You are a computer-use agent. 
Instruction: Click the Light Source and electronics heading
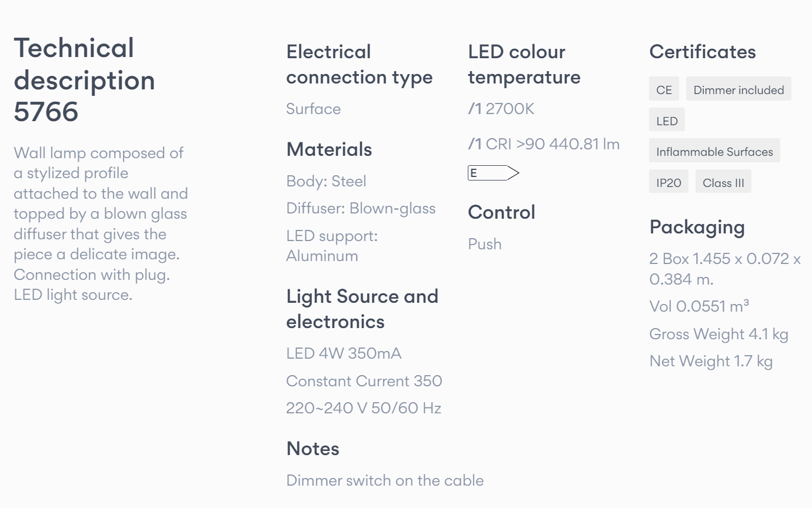[362, 309]
